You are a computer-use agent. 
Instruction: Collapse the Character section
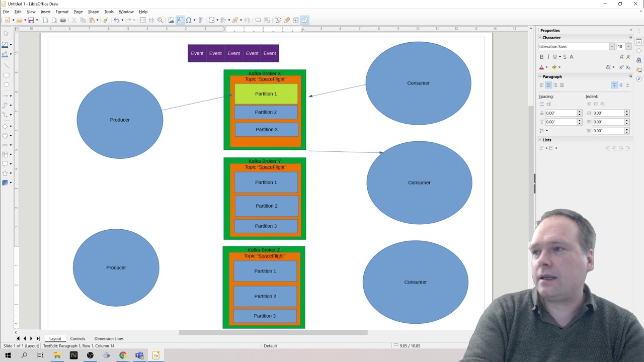click(x=540, y=38)
